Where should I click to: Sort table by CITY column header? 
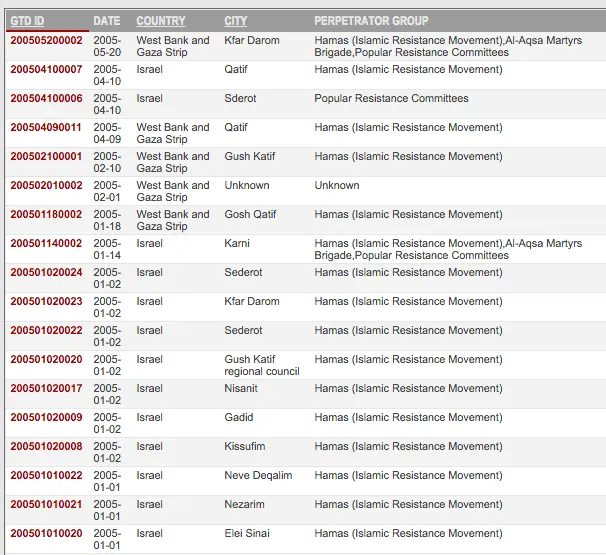click(235, 21)
